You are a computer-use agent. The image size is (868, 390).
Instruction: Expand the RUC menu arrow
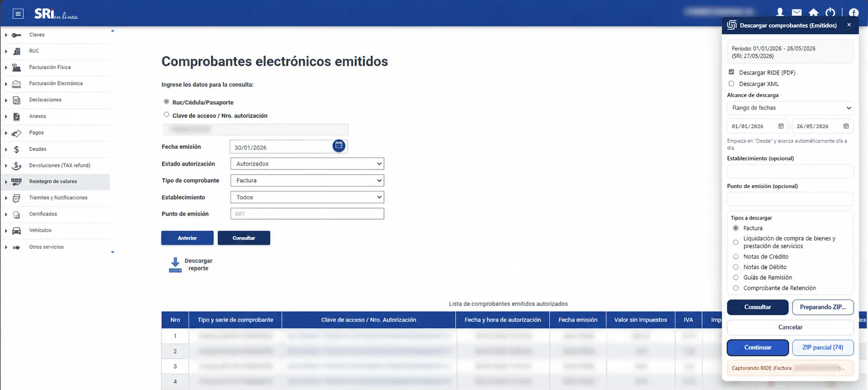click(6, 52)
